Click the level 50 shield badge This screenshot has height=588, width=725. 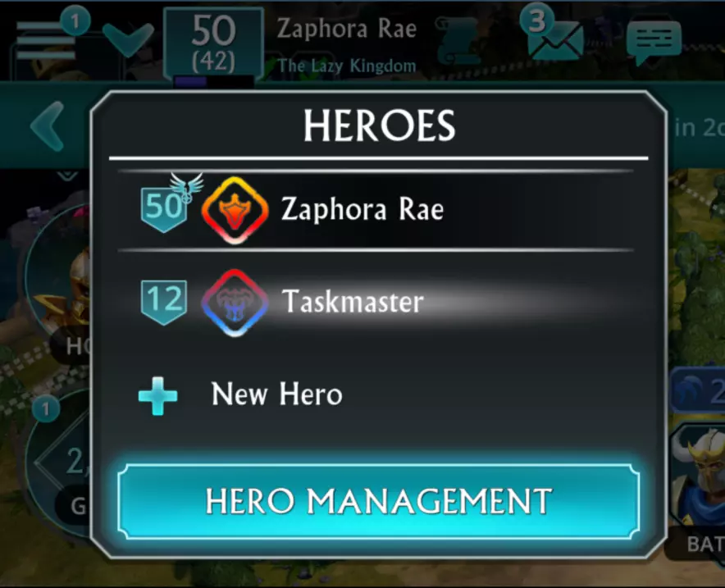pos(164,209)
